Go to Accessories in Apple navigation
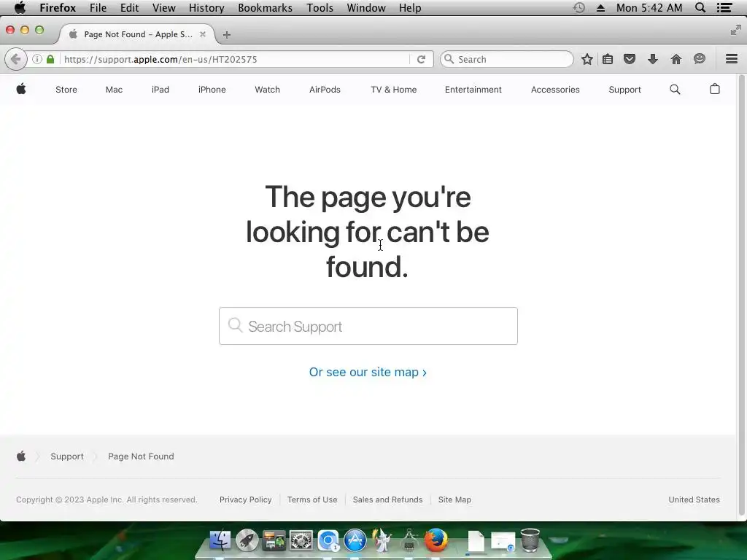This screenshot has height=560, width=747. (555, 90)
